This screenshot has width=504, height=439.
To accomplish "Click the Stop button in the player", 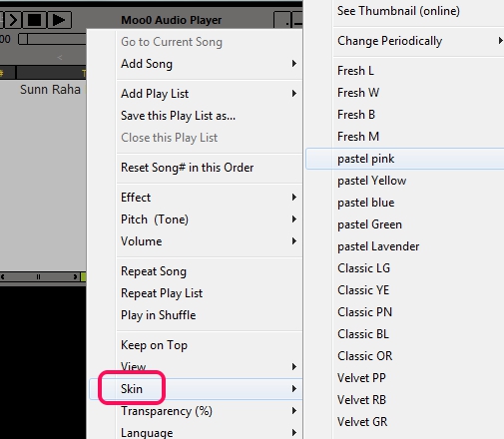I will 34,20.
